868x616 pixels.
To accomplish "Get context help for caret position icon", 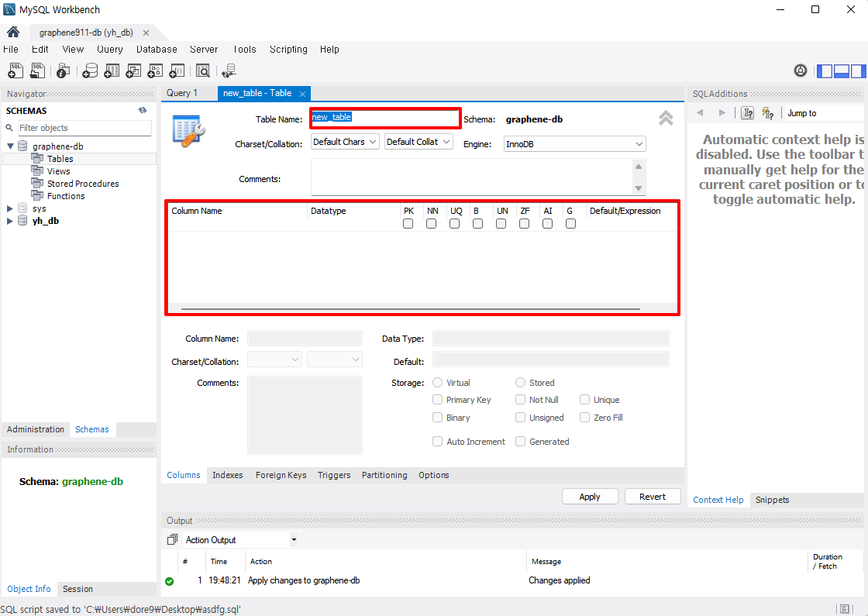I will tap(748, 113).
